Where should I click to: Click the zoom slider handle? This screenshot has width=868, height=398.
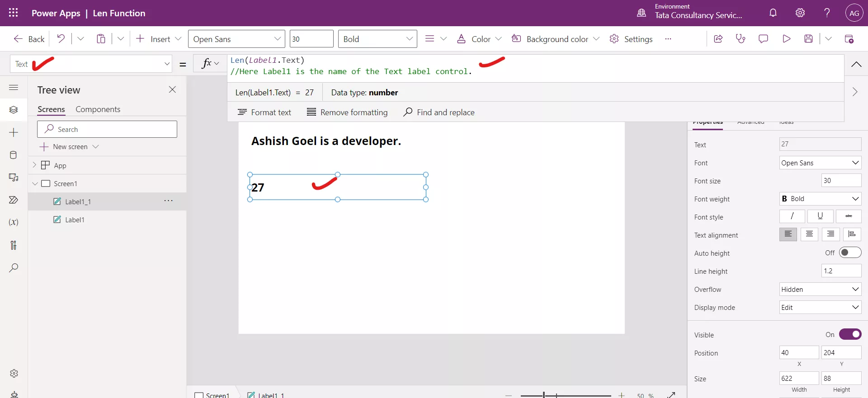[x=544, y=395]
